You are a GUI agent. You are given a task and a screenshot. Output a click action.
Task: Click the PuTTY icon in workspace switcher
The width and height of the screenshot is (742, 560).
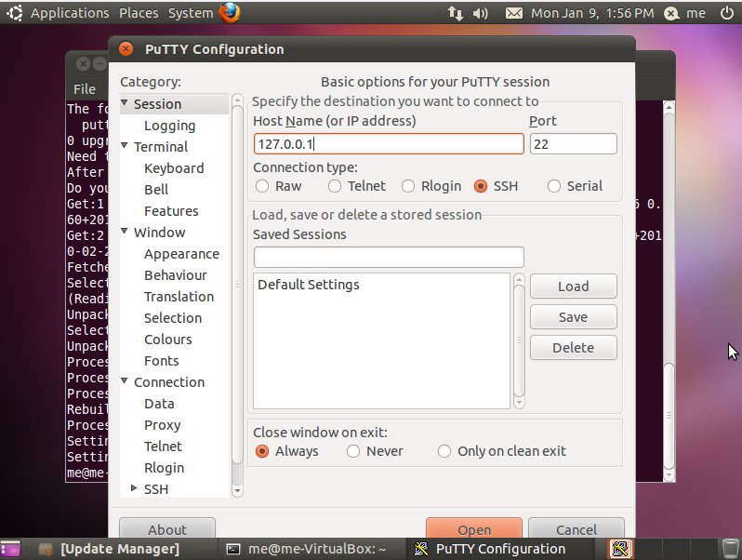[x=620, y=549]
